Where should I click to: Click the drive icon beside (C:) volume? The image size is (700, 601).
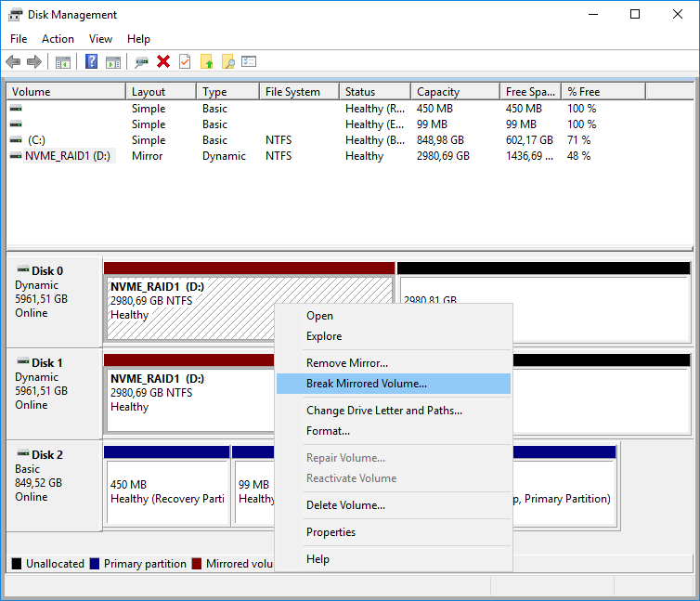(16, 140)
